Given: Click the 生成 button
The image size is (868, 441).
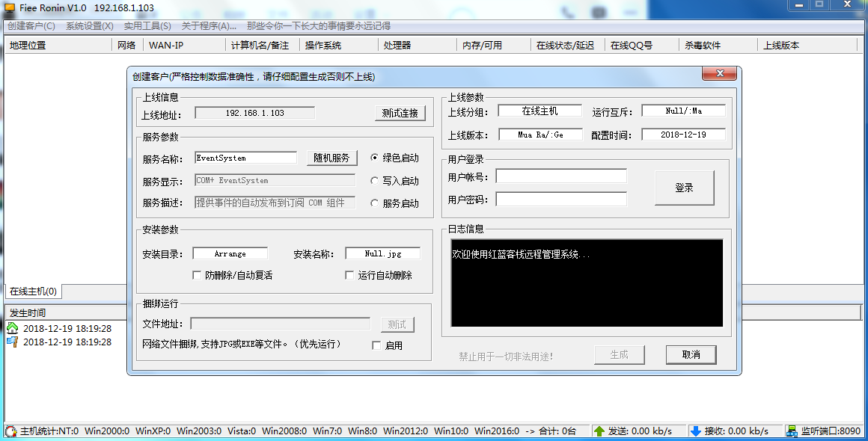Looking at the screenshot, I should [x=620, y=355].
